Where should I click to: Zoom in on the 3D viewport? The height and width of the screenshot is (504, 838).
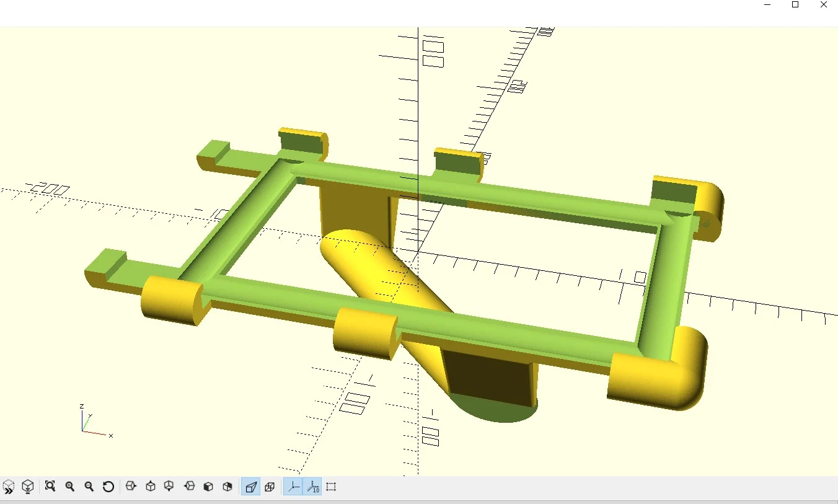[x=70, y=487]
